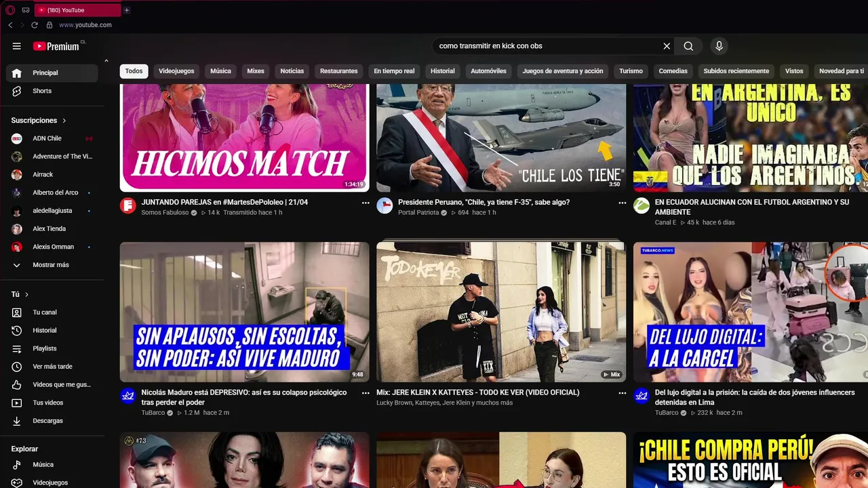The height and width of the screenshot is (488, 868).
Task: Open Ver más tarde list
Action: tap(52, 367)
